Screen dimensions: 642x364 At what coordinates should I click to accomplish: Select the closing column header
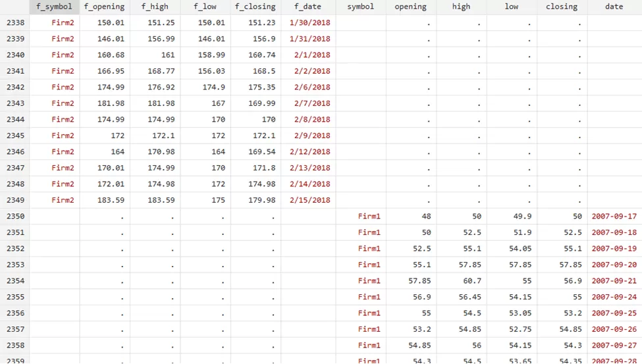(x=562, y=7)
